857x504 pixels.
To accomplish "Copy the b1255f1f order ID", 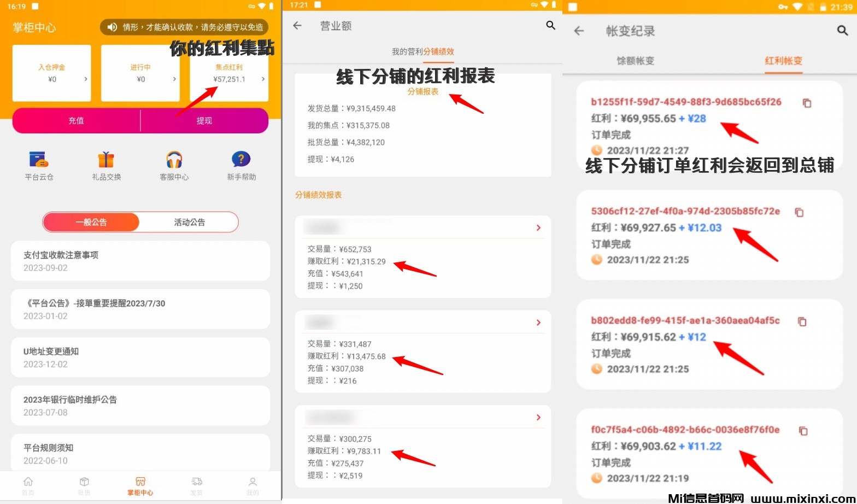I will coord(807,103).
